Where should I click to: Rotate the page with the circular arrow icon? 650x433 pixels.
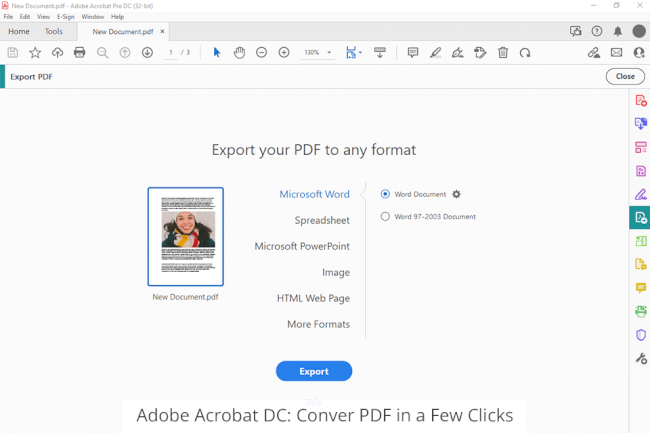525,53
